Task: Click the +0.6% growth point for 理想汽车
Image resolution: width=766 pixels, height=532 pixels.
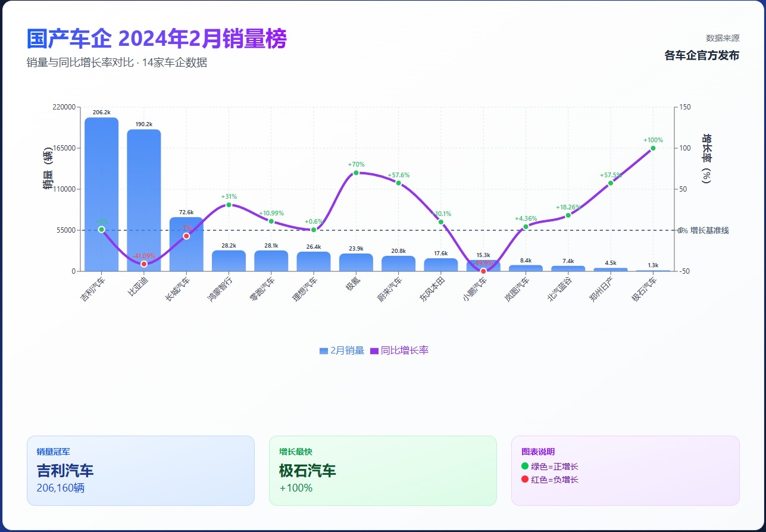Action: (x=314, y=230)
